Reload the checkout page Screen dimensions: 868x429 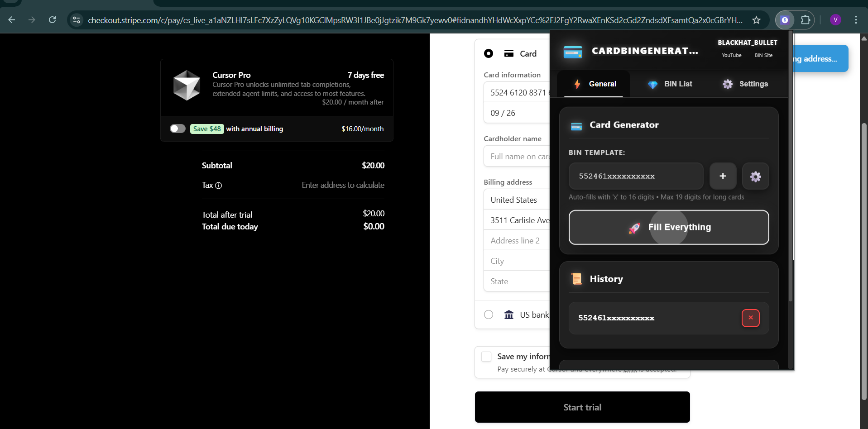[x=53, y=20]
